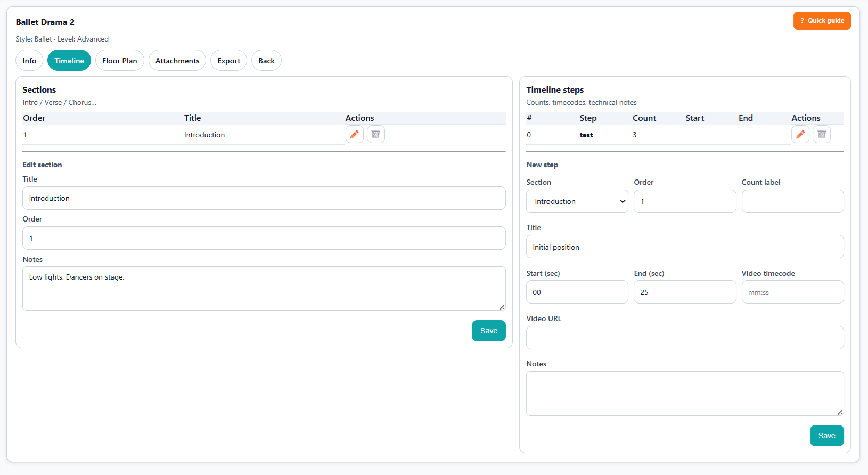868x475 pixels.
Task: Focus the Edit section Title field
Action: [264, 199]
